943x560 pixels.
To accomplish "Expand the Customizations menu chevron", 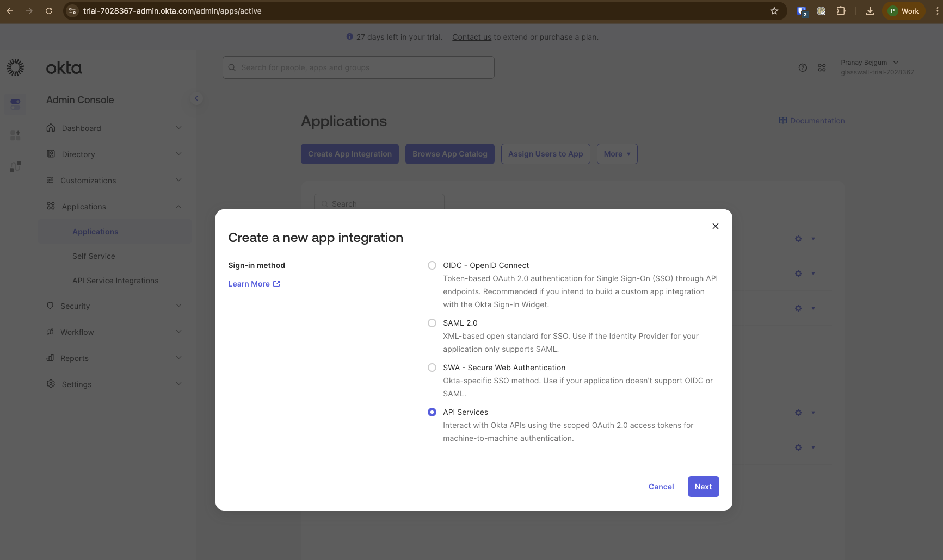I will click(x=178, y=180).
